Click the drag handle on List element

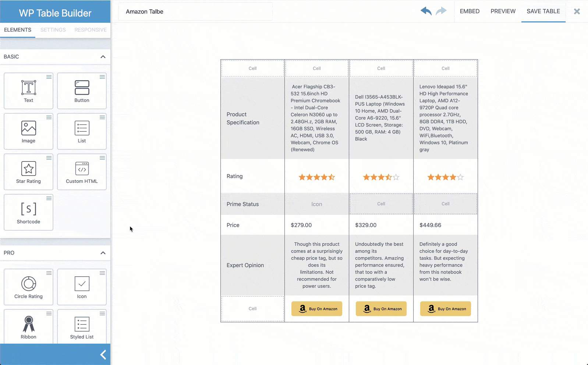pos(102,117)
